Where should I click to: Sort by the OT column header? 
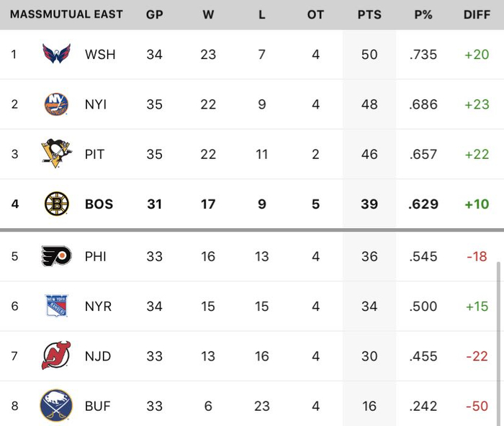coord(315,14)
